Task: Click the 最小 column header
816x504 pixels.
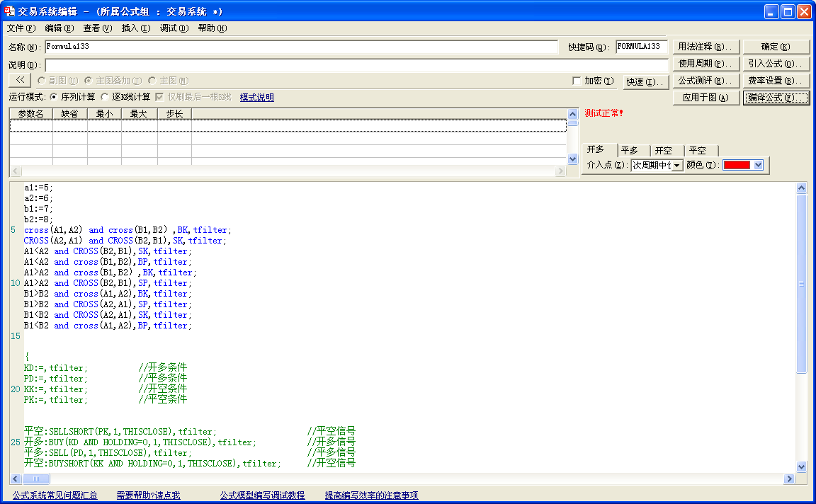Action: tap(104, 113)
